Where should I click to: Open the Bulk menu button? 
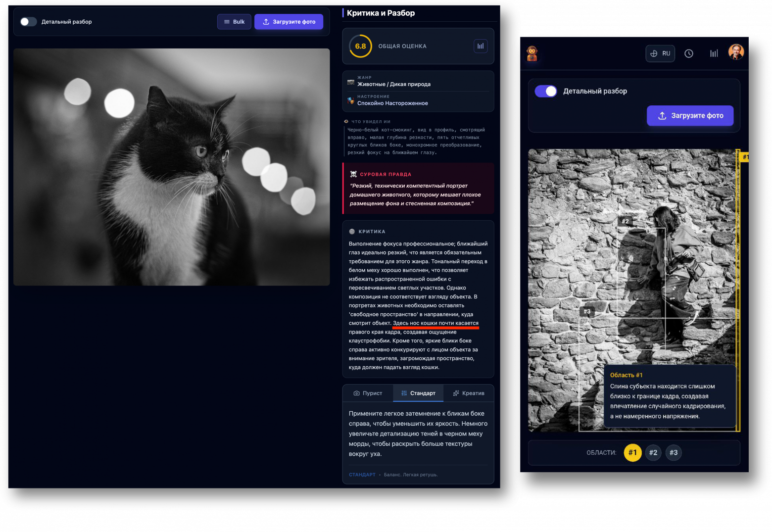tap(234, 22)
